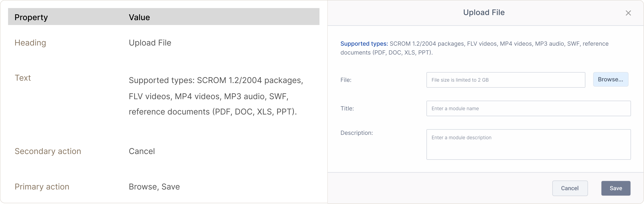The image size is (644, 204).
Task: Click the Supported types blue label
Action: tap(364, 44)
